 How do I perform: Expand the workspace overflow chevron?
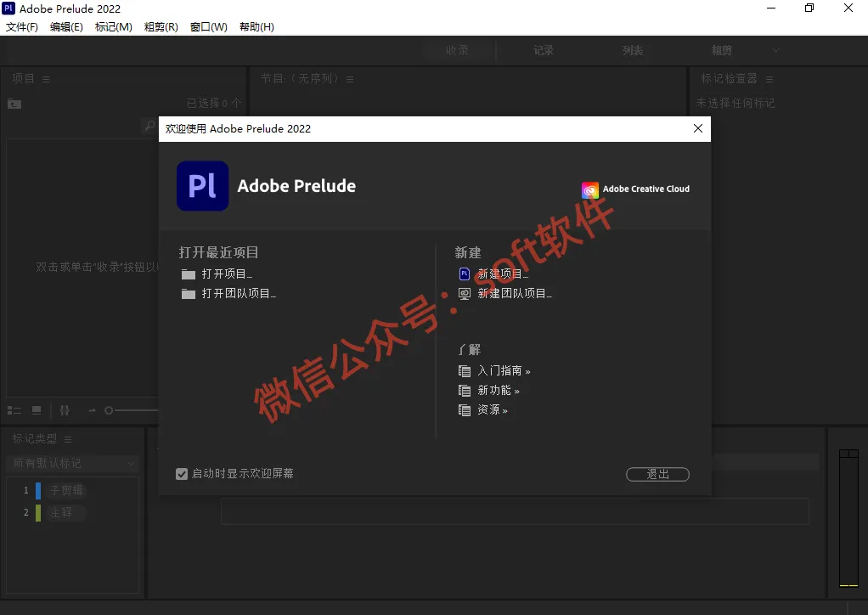pyautogui.click(x=776, y=50)
